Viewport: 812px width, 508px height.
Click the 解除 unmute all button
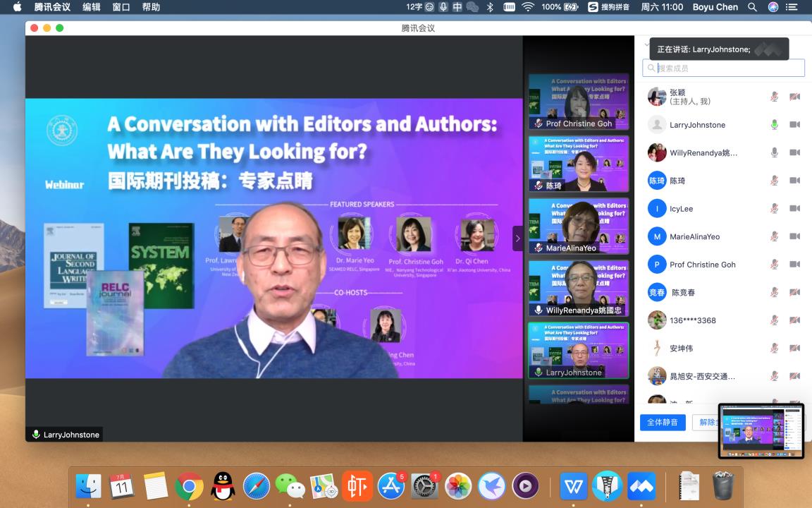tap(706, 422)
